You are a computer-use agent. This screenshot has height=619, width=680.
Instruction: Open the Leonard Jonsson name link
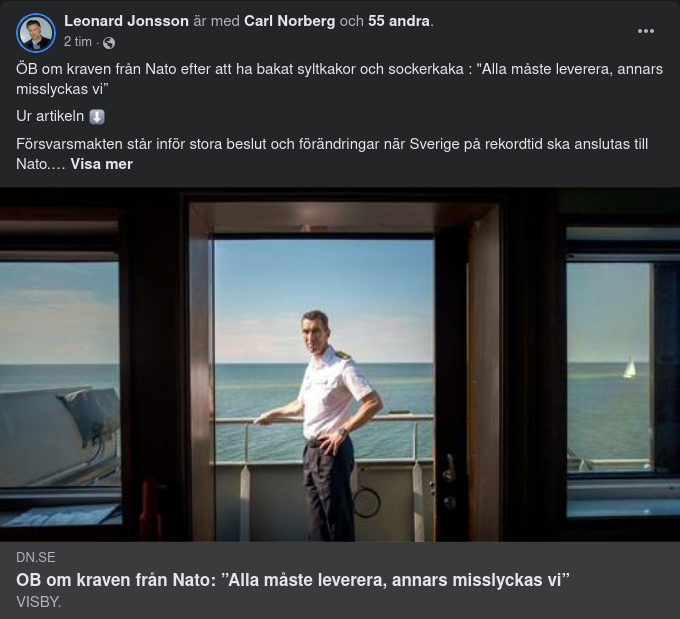click(126, 21)
